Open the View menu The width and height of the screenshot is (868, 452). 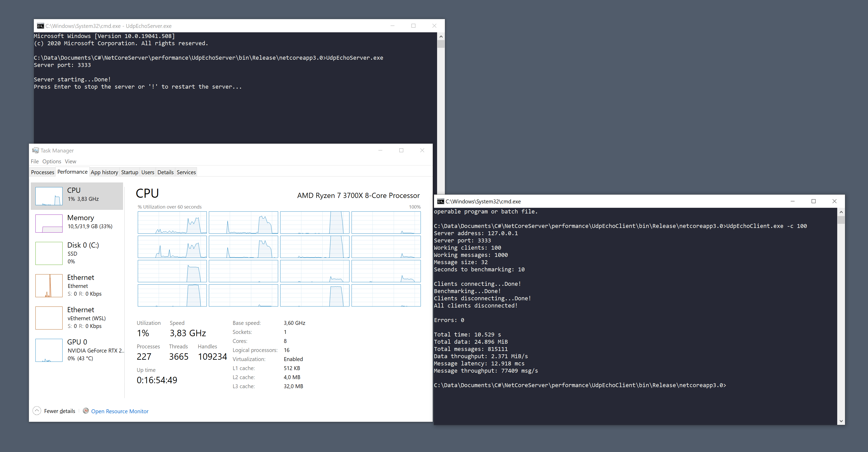tap(70, 161)
